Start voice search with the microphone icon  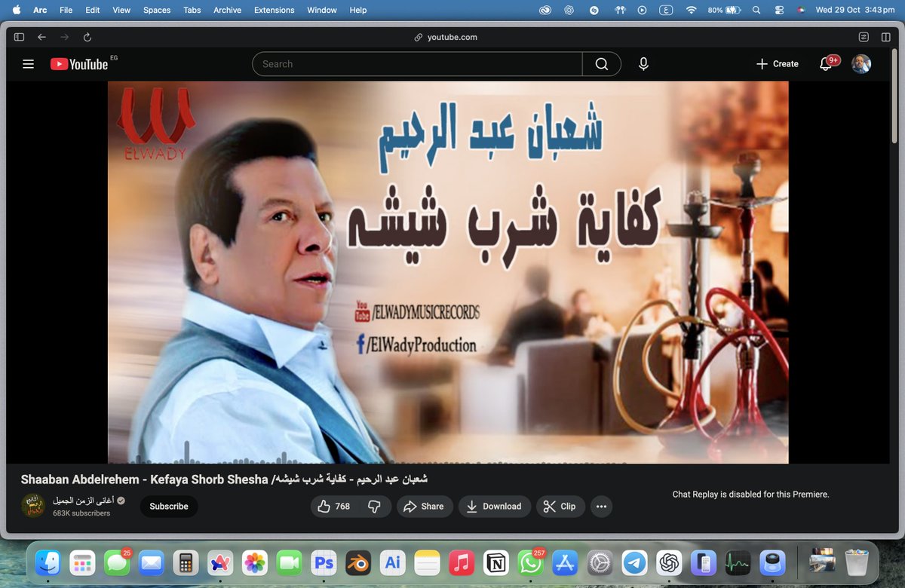(643, 64)
